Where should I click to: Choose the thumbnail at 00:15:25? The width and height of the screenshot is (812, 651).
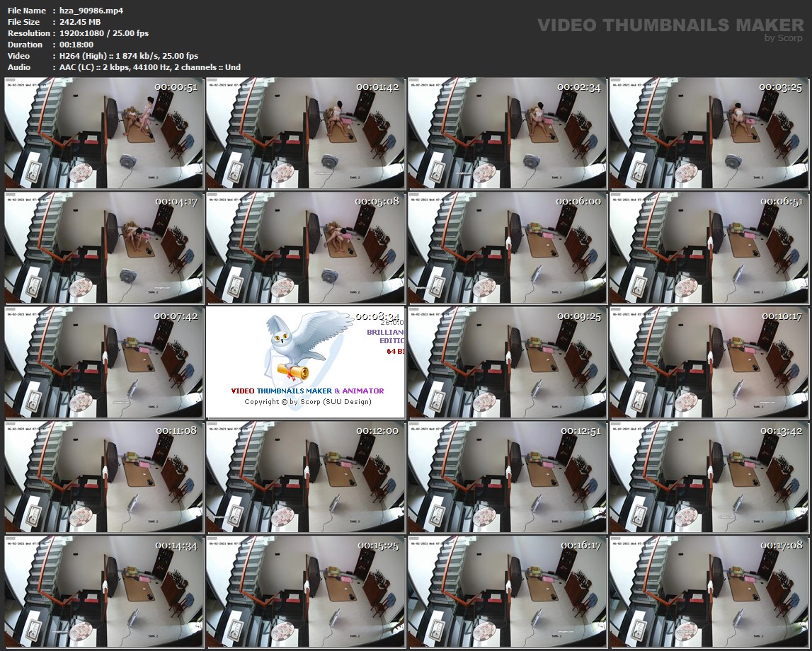(x=306, y=592)
